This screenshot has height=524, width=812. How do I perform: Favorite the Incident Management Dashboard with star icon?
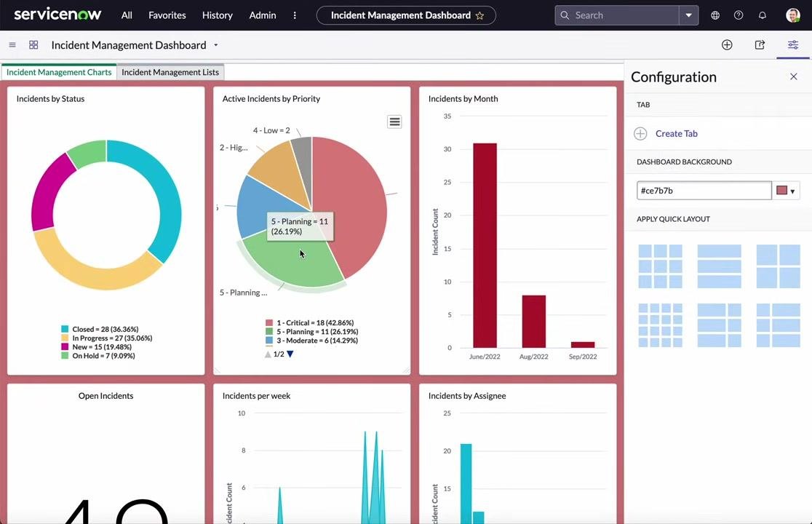click(x=479, y=15)
